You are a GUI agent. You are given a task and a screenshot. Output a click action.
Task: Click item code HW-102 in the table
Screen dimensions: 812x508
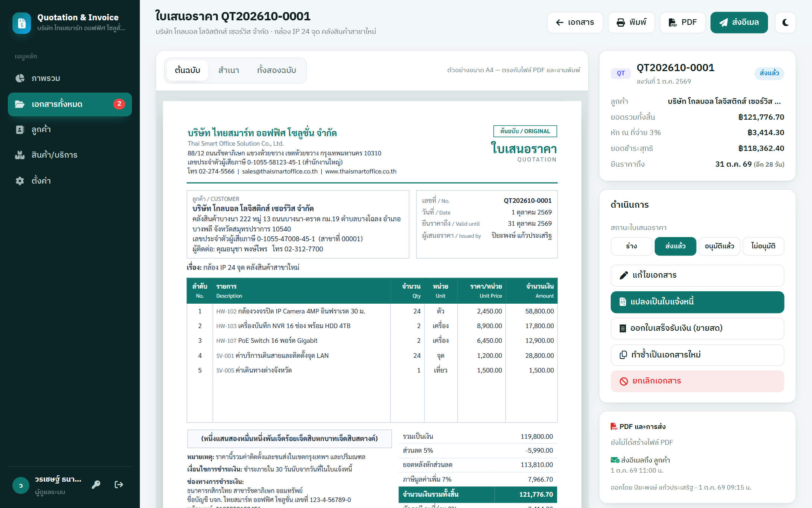coord(226,312)
